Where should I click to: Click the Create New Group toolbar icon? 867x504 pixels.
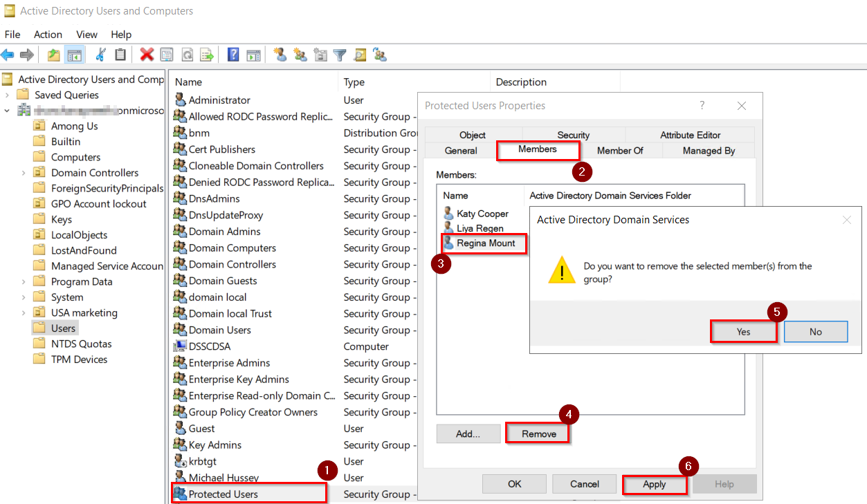[x=300, y=55]
